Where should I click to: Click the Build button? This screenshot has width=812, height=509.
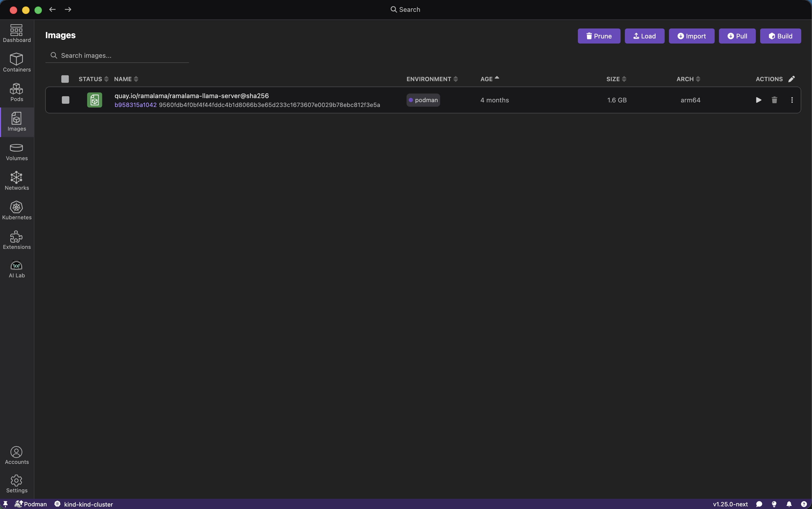coord(780,36)
